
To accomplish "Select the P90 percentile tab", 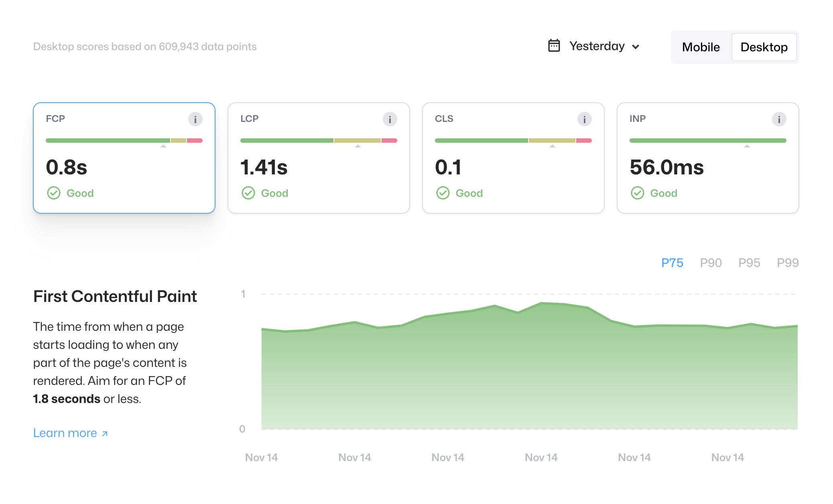I will (x=711, y=263).
